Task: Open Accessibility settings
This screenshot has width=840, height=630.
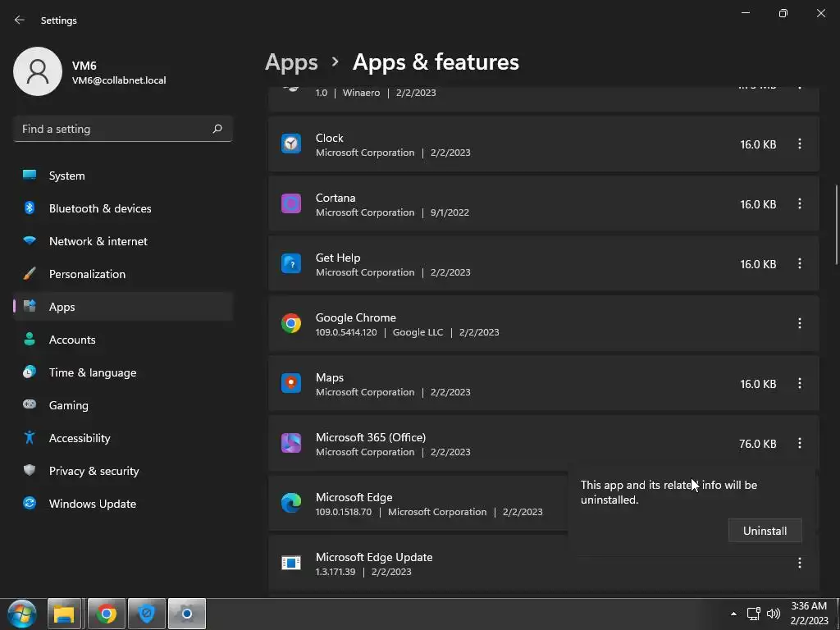Action: [x=123, y=438]
